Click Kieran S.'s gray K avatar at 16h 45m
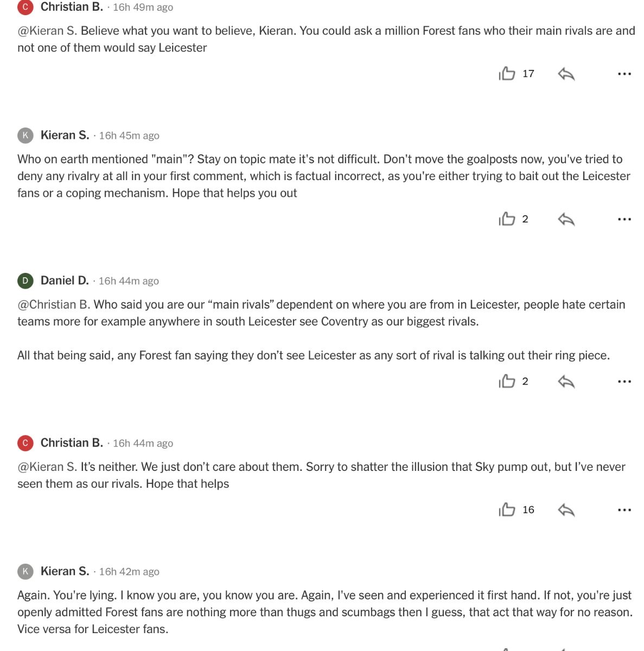 tap(25, 135)
